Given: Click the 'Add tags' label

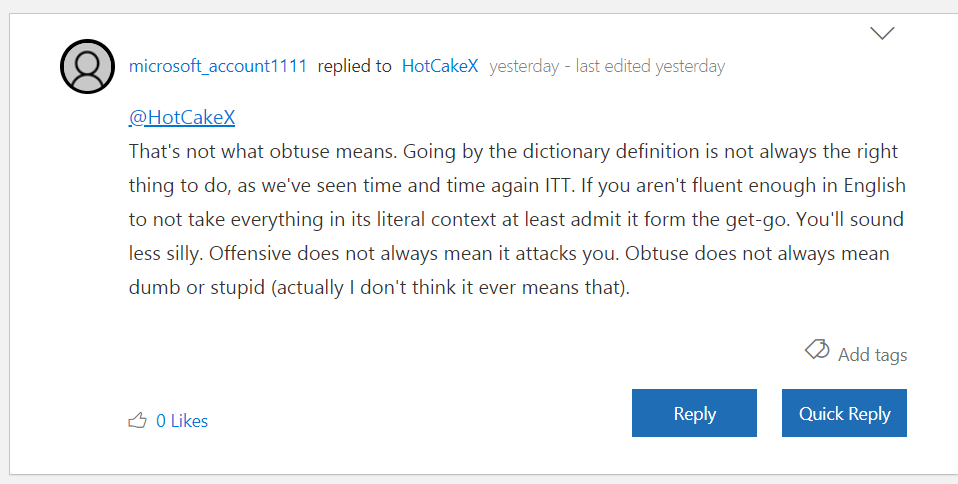Looking at the screenshot, I should pos(872,354).
